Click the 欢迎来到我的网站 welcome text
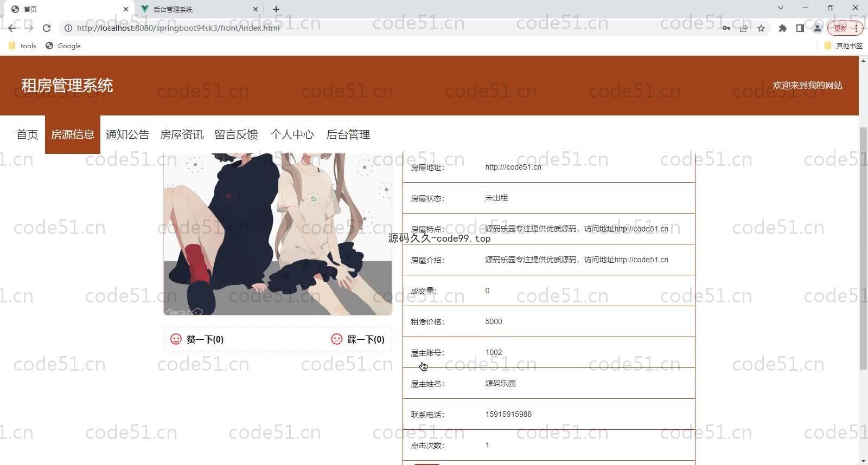Screen dimensions: 868x465 808,85
